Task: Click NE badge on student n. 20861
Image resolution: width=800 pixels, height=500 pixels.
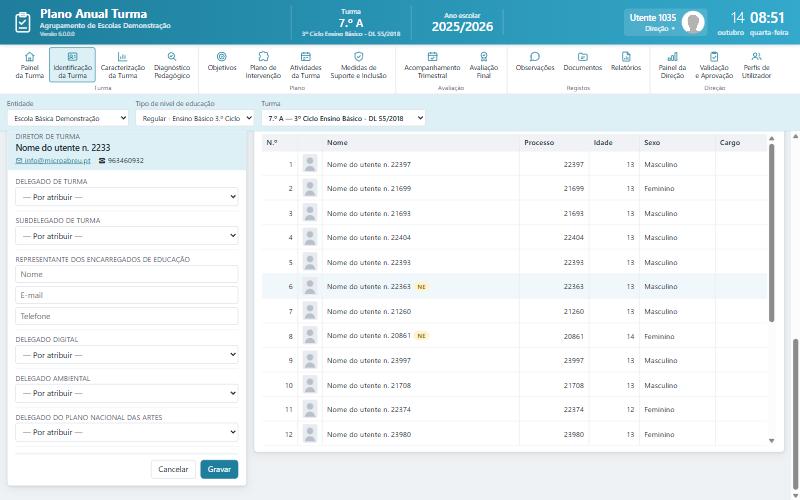Action: click(x=421, y=336)
